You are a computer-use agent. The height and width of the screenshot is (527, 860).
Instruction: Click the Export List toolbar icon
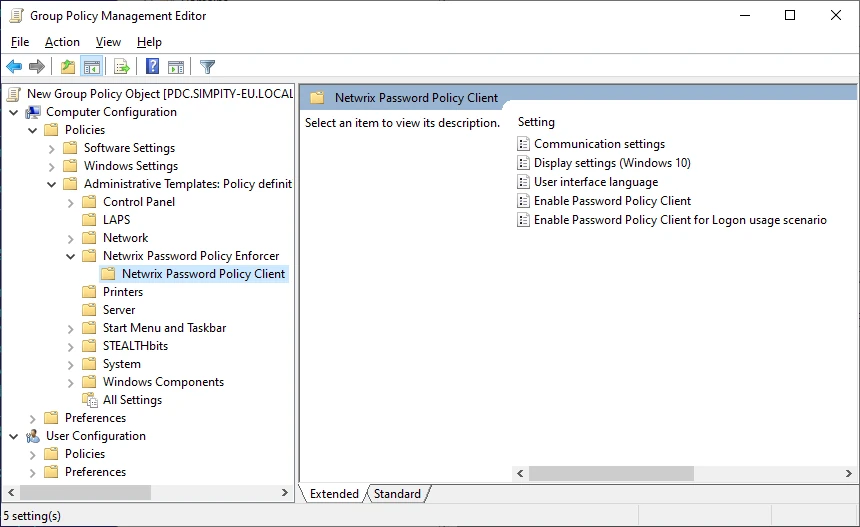[x=122, y=67]
